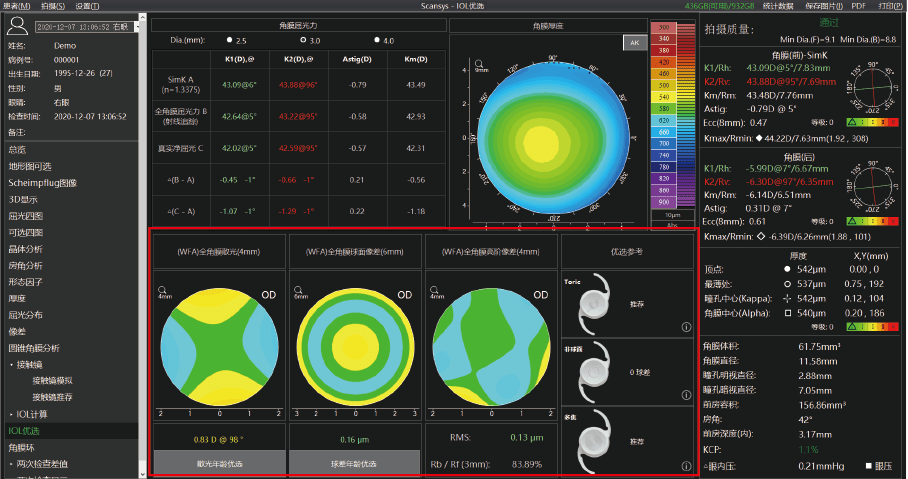908x479 pixels.
Task: Click filled diamond Kmax marker for anterior cornea
Action: pos(759,138)
